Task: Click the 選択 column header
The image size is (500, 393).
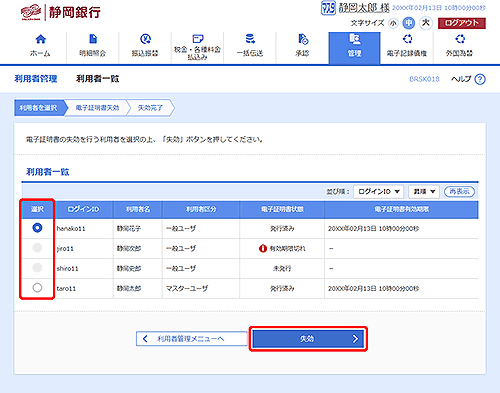Action: click(37, 209)
